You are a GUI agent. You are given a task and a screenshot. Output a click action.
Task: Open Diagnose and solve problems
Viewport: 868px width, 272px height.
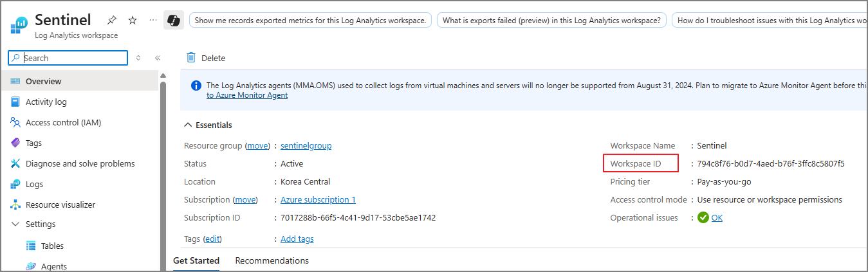click(x=80, y=163)
